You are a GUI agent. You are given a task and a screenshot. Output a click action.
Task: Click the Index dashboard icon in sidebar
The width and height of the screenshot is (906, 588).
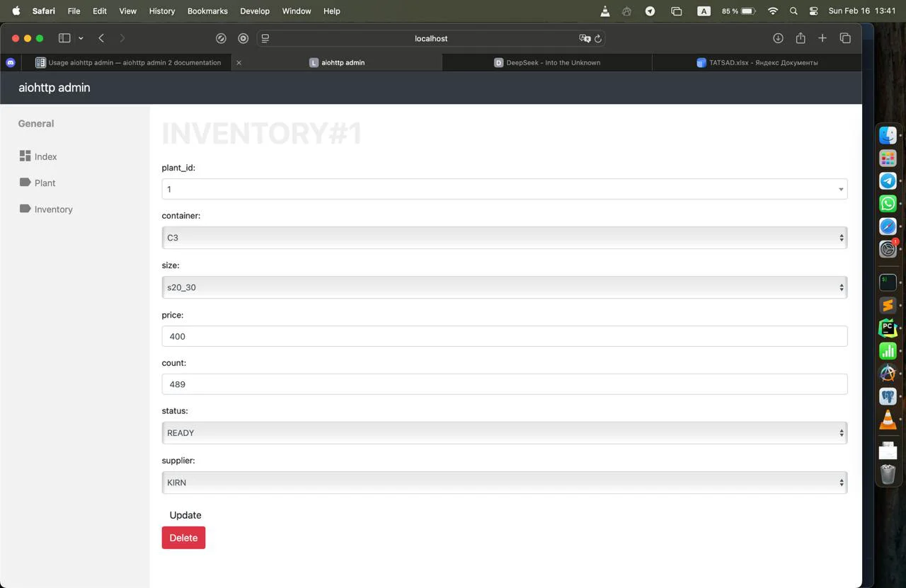tap(25, 156)
